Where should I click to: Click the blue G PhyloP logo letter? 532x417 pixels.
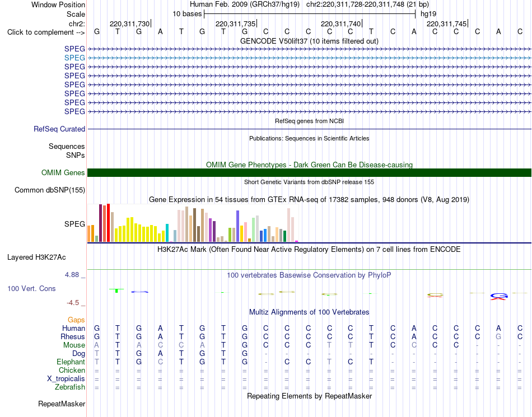pyautogui.click(x=499, y=296)
